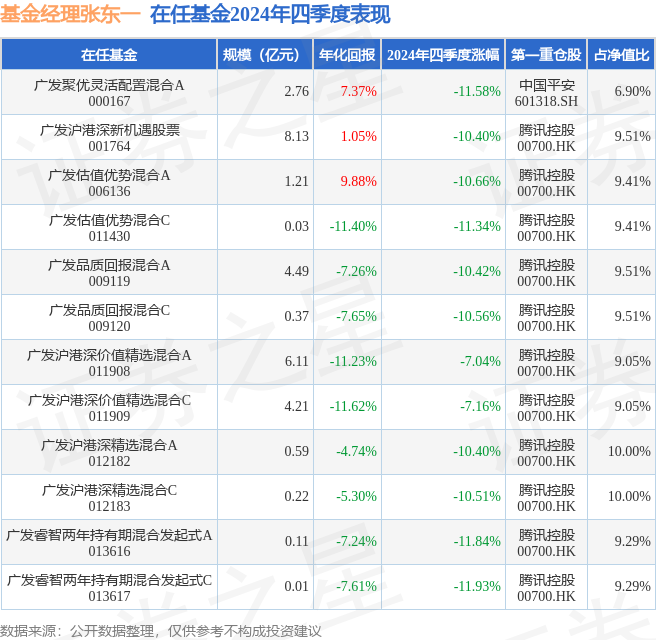Click the 6.90% net value ratio

(x=632, y=91)
